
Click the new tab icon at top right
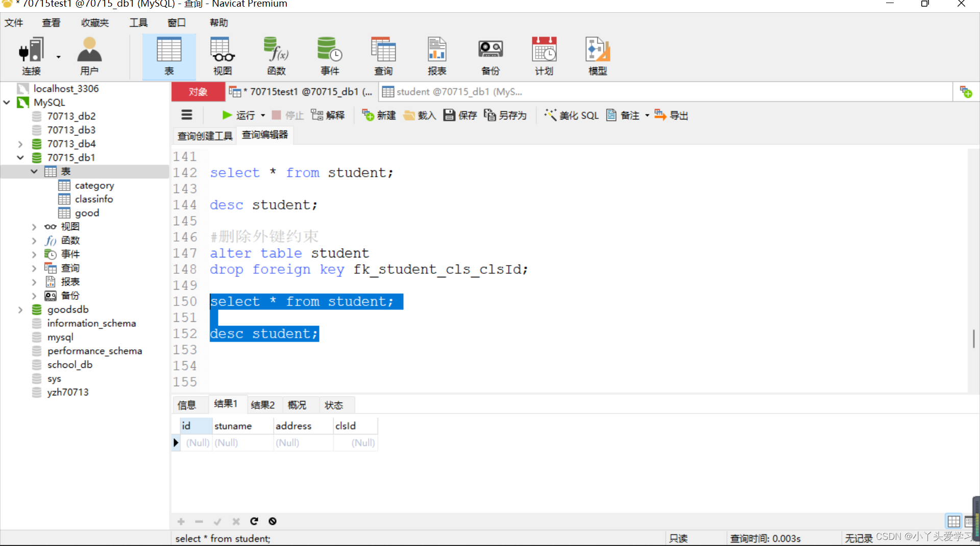click(x=966, y=92)
